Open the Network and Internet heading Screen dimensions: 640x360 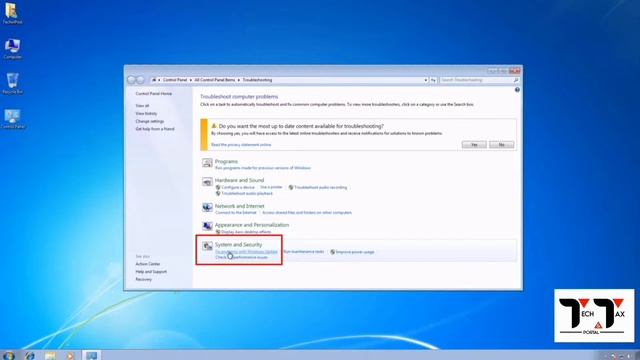[240, 206]
